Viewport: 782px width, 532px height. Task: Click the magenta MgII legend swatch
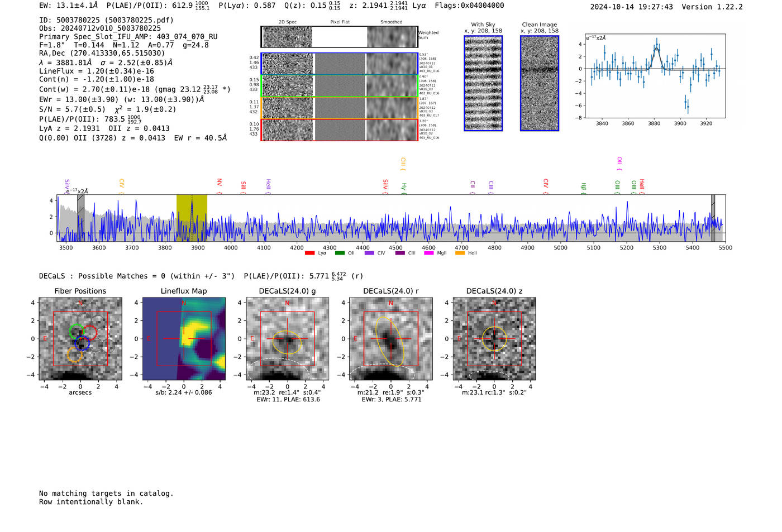[x=429, y=253]
